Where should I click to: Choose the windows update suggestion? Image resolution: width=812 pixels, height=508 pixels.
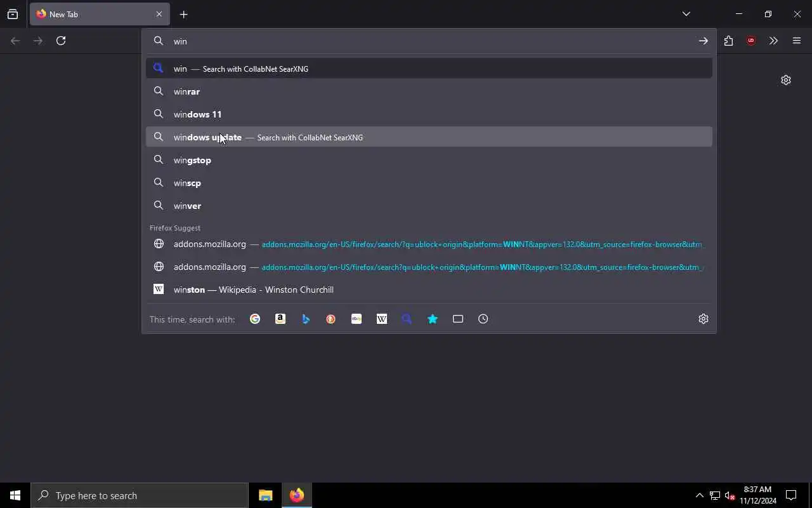click(429, 137)
